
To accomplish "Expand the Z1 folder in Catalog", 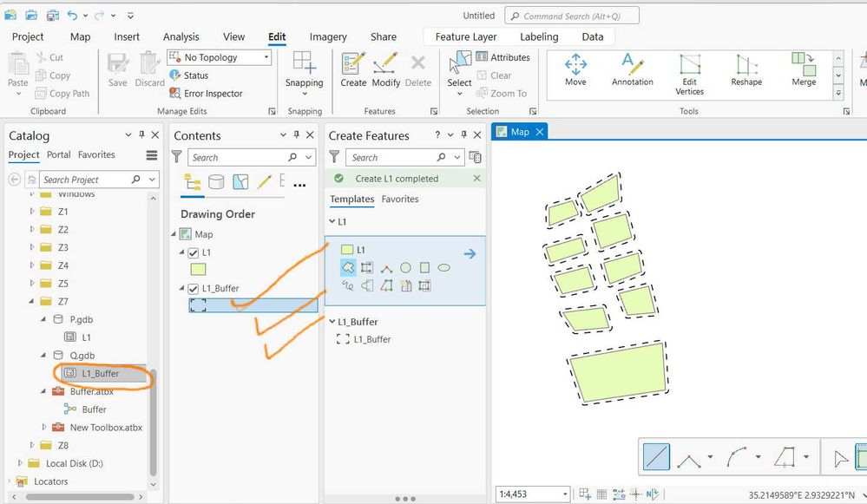I will pos(32,211).
